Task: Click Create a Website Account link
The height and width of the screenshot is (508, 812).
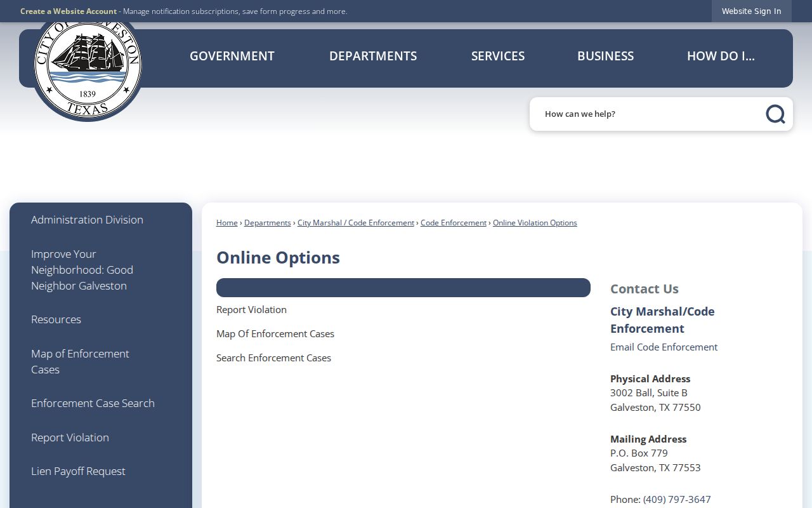Action: click(69, 11)
